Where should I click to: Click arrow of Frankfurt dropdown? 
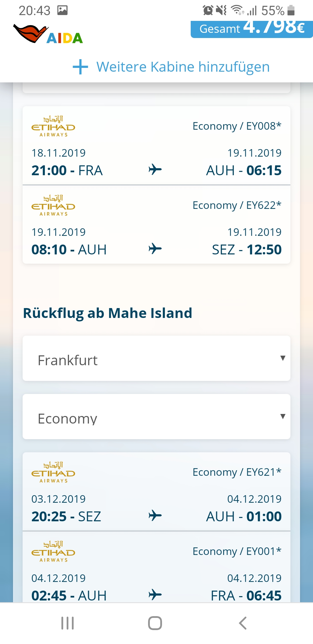(283, 358)
